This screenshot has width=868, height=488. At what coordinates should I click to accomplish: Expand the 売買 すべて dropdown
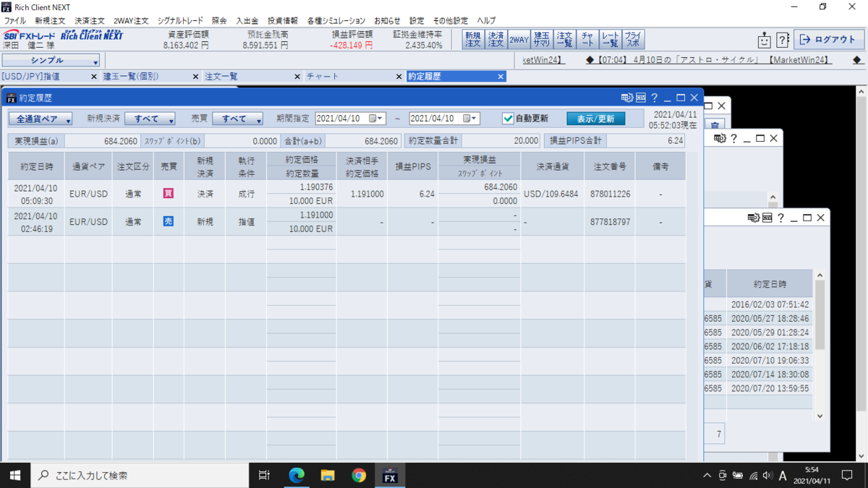coord(237,119)
